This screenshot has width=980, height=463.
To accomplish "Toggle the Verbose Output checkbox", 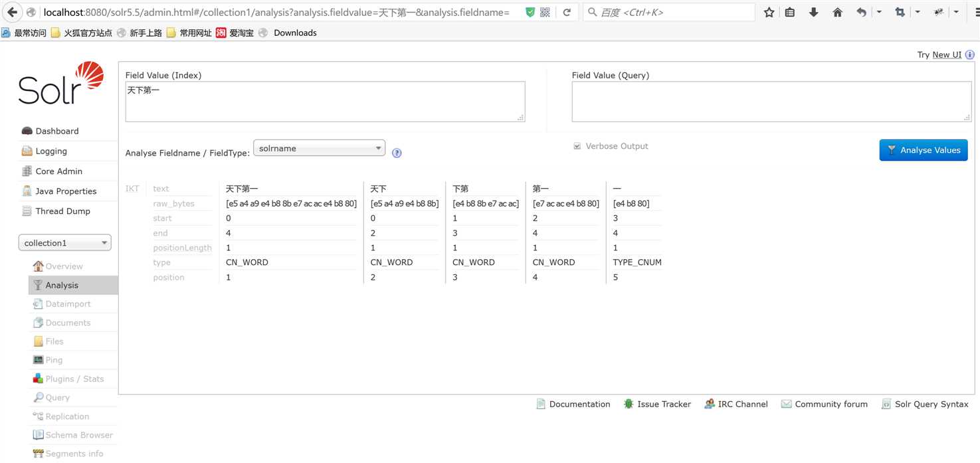I will (x=577, y=146).
